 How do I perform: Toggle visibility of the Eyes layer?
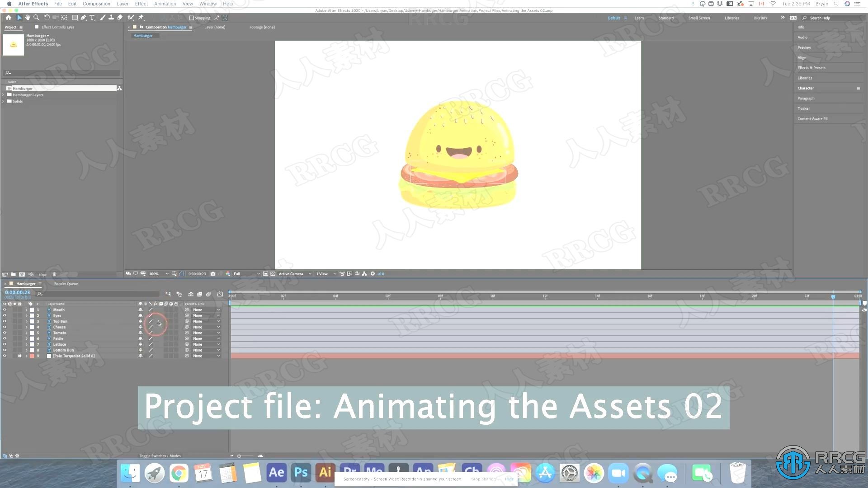pos(5,315)
